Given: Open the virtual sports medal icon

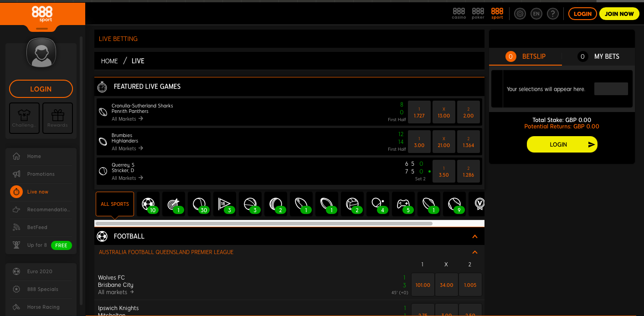Looking at the screenshot, I should tap(479, 204).
